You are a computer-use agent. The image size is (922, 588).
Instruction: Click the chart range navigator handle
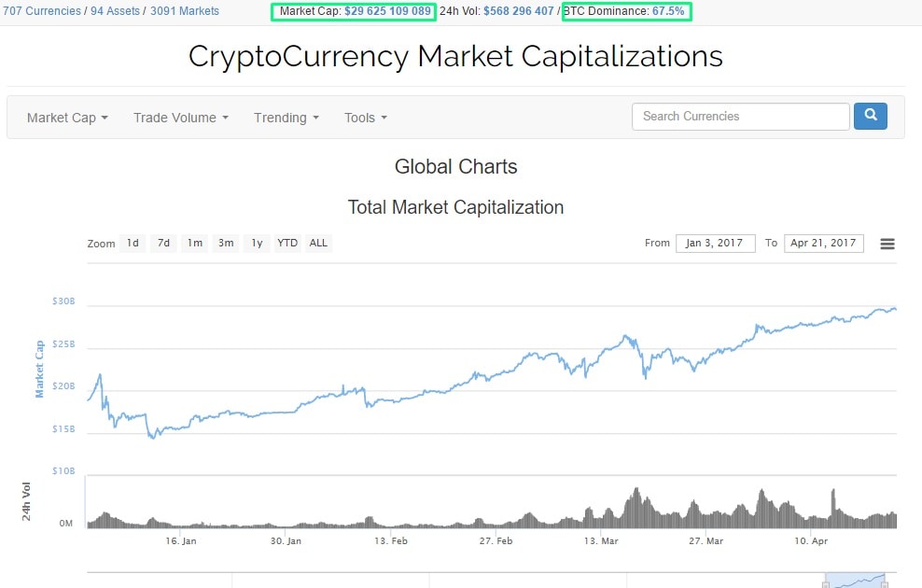[x=825, y=583]
